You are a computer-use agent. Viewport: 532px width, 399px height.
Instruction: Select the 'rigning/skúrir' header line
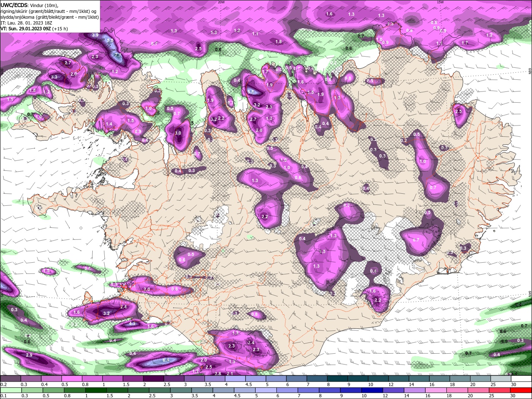49,11
